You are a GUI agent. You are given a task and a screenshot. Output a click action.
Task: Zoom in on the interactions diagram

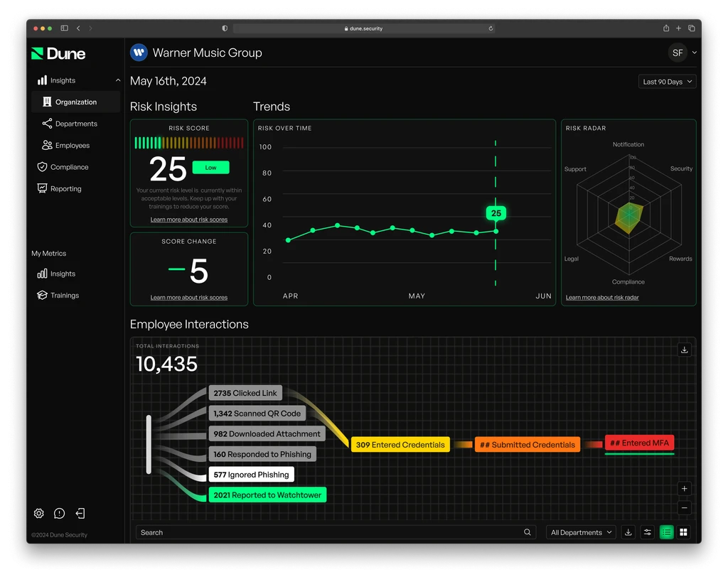coord(684,489)
